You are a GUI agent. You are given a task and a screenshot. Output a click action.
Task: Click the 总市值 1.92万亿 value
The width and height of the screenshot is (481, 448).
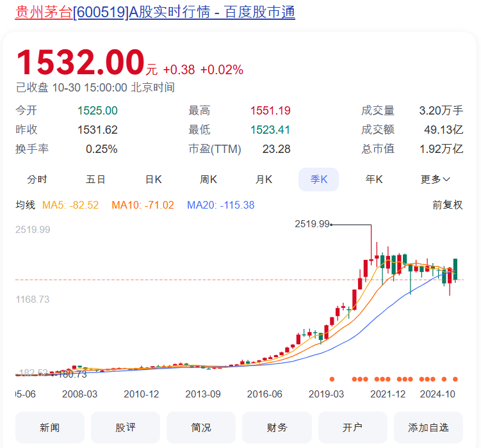click(441, 149)
